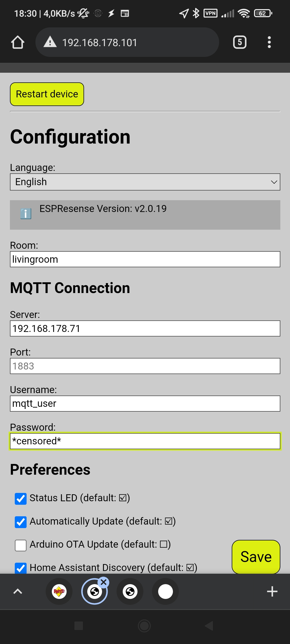
Task: Tap the battery indicator in the status bar
Action: tap(262, 13)
